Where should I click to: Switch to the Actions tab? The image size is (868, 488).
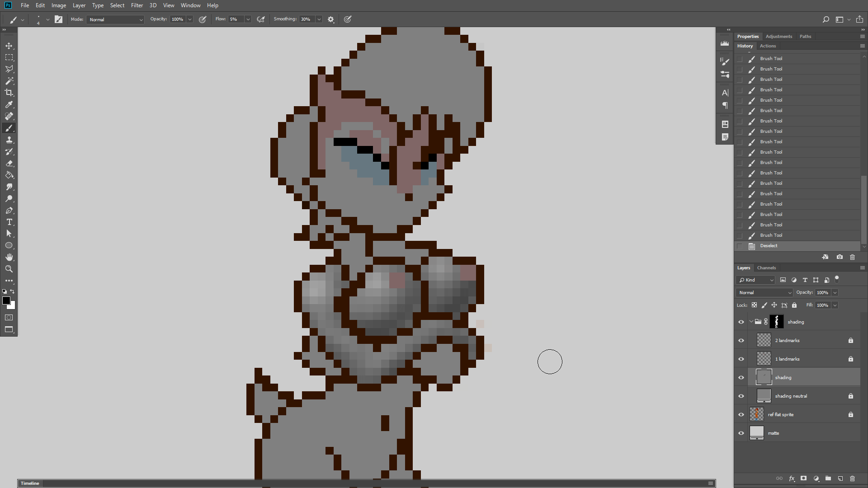(x=768, y=46)
